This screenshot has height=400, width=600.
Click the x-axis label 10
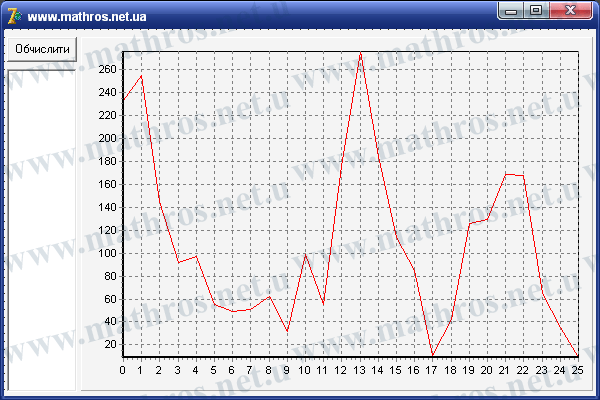pyautogui.click(x=304, y=370)
